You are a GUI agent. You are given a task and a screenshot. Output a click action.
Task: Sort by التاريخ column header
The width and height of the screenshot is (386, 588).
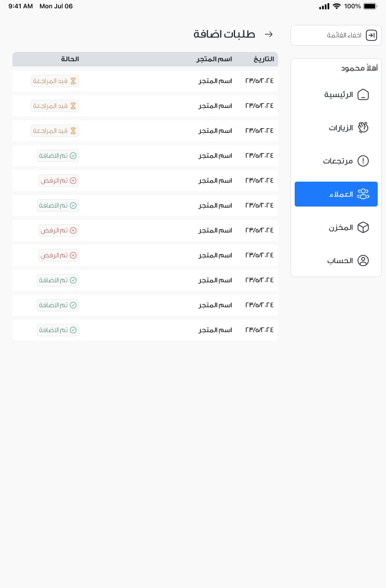pos(264,59)
